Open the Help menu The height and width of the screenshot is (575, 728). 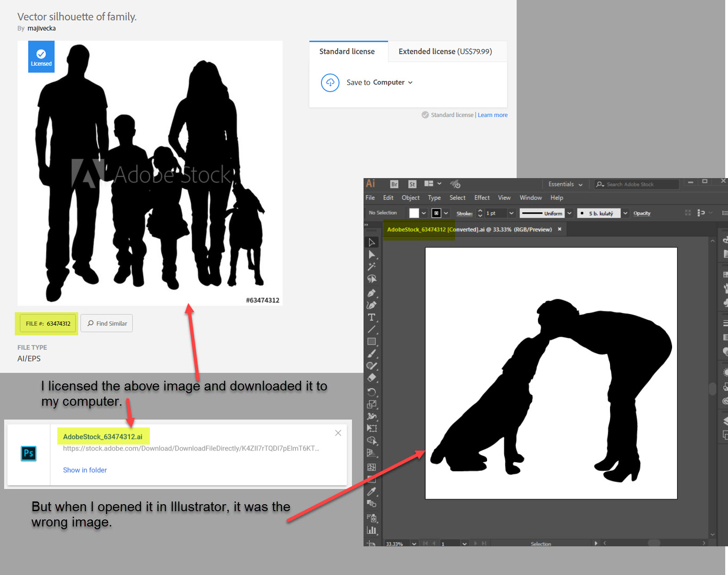556,198
